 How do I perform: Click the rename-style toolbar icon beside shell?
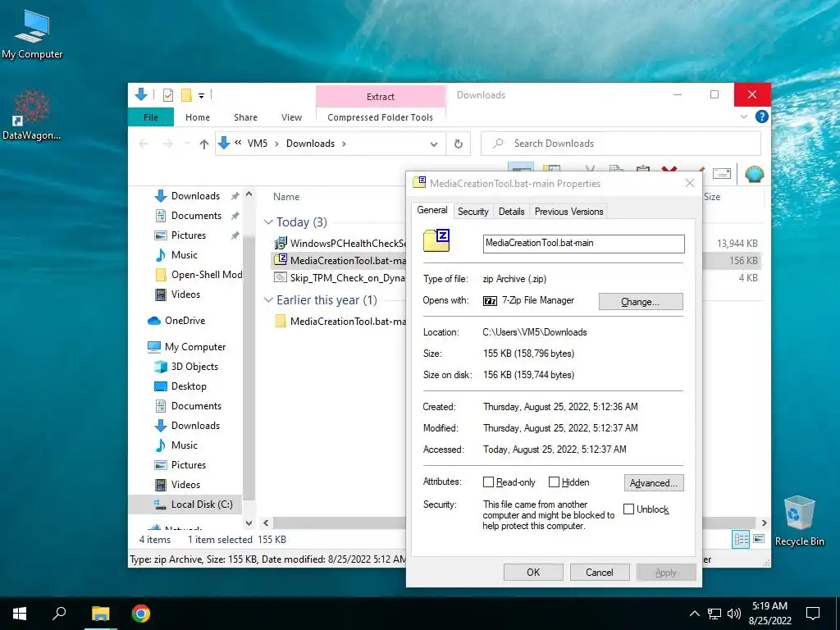tap(722, 174)
